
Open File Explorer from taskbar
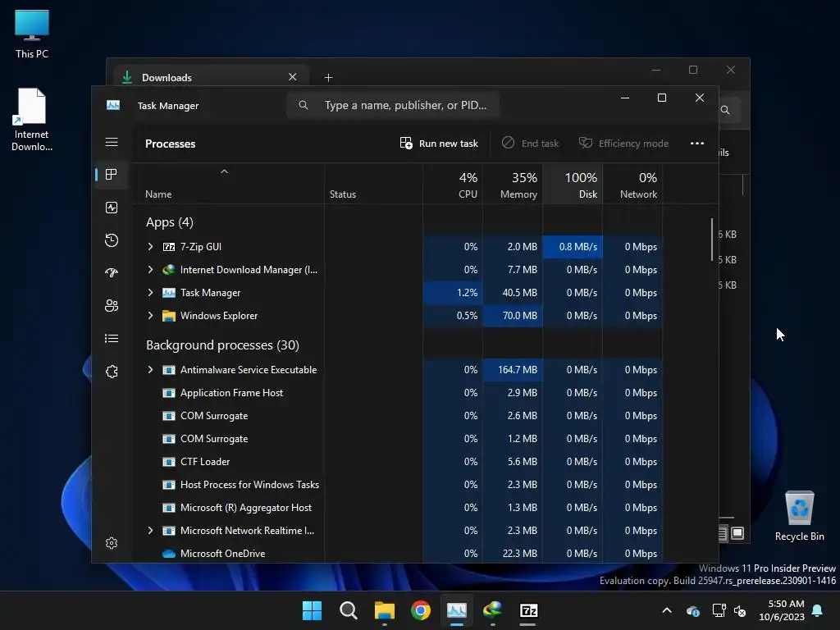(384, 610)
